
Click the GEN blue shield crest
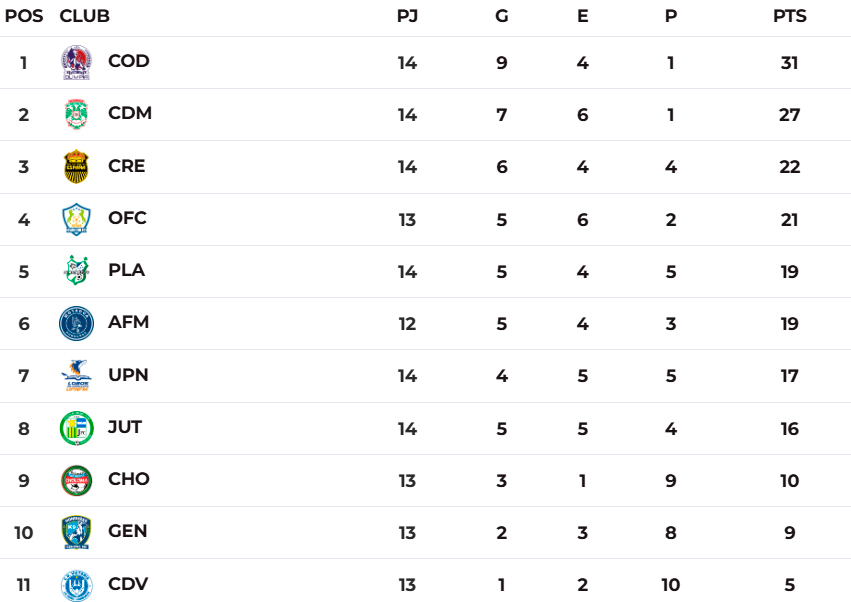pos(76,532)
